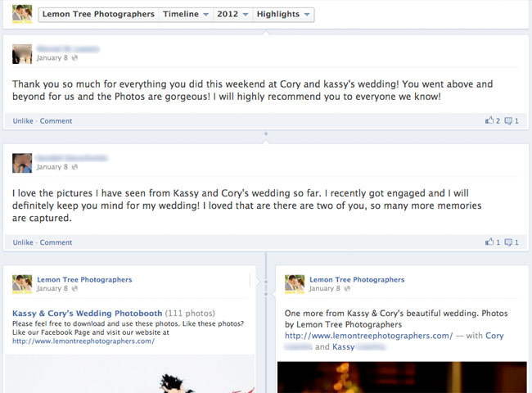Click the January 8 date on the second post
This screenshot has width=532, height=393.
point(52,167)
